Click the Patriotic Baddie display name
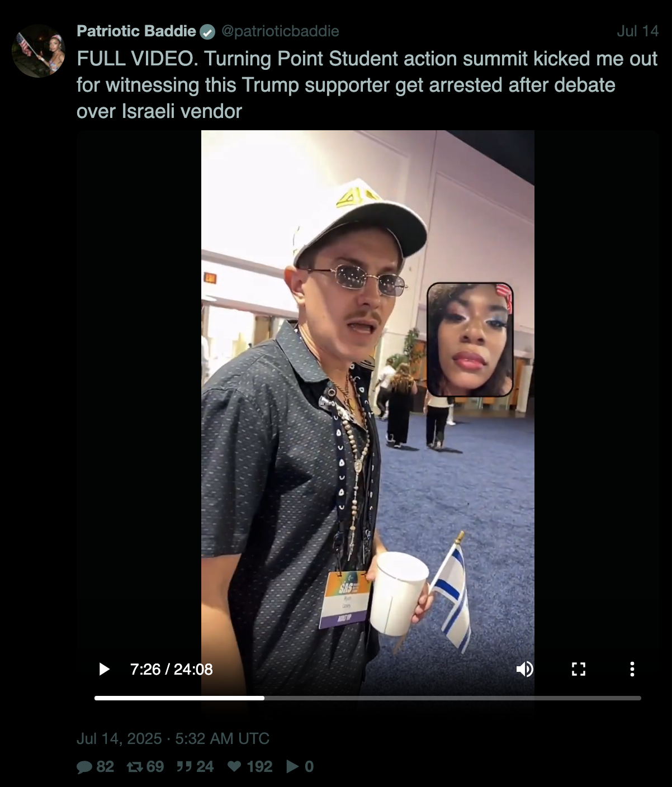The width and height of the screenshot is (672, 787). tap(136, 31)
